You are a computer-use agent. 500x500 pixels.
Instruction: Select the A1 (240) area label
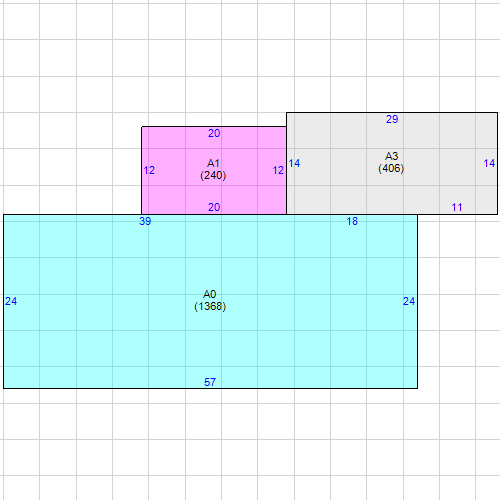pos(213,170)
